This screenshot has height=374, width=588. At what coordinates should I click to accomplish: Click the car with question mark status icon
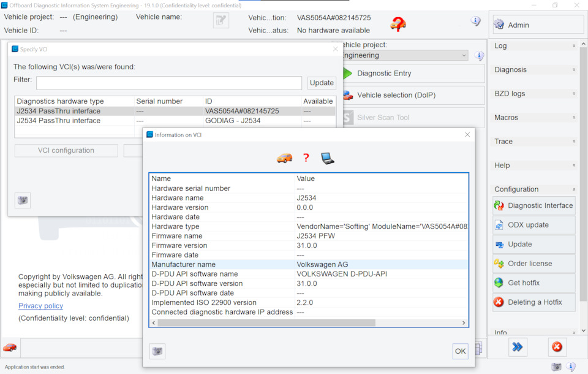[x=398, y=24]
